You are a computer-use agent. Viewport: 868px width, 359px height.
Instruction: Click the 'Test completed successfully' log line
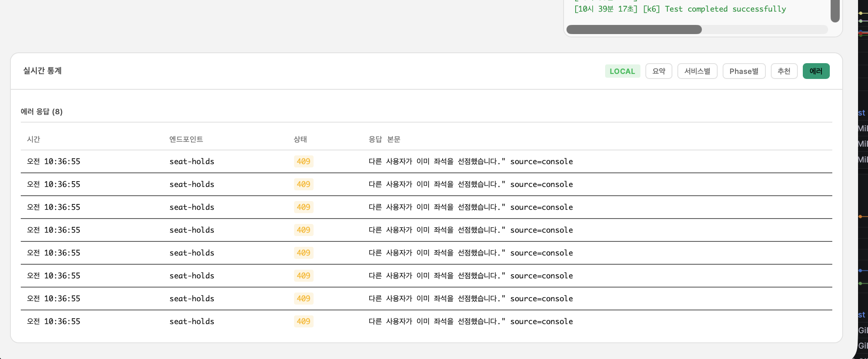[x=680, y=9]
